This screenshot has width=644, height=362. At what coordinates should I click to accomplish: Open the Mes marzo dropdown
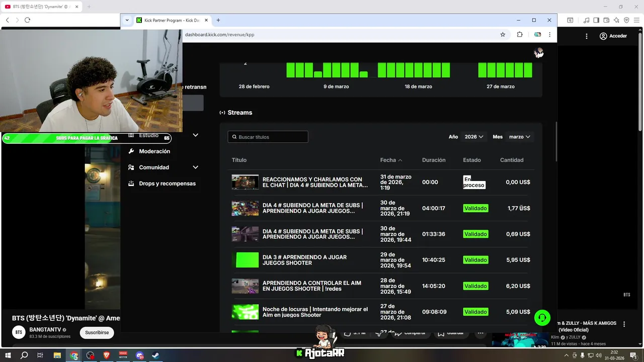pos(520,137)
